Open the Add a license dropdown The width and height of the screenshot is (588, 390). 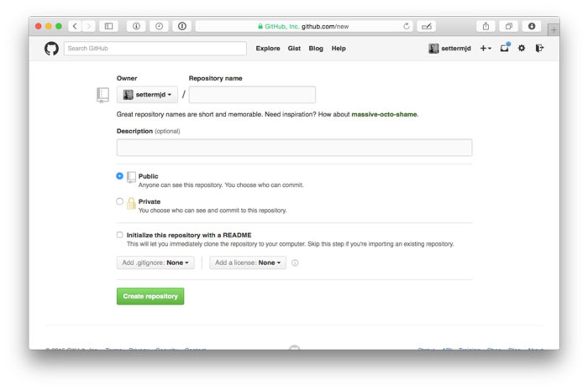[x=248, y=263]
